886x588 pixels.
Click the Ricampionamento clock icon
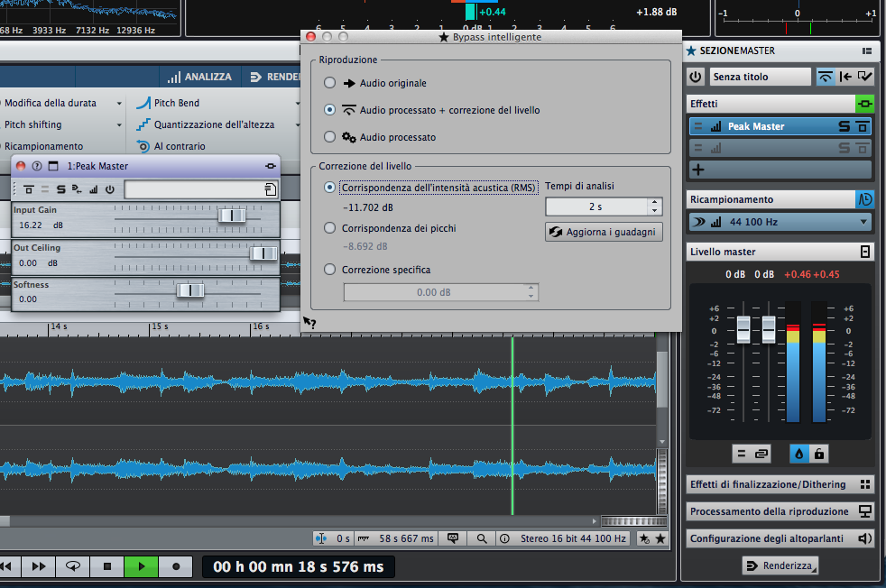click(864, 199)
